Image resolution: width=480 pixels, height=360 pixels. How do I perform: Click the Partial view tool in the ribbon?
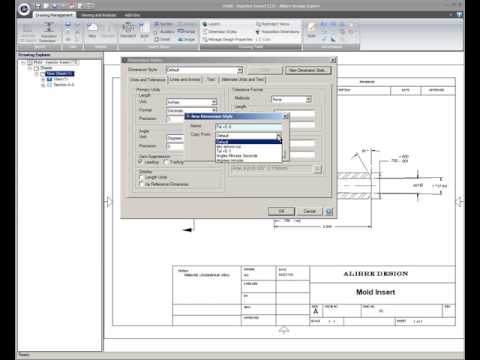tap(186, 32)
